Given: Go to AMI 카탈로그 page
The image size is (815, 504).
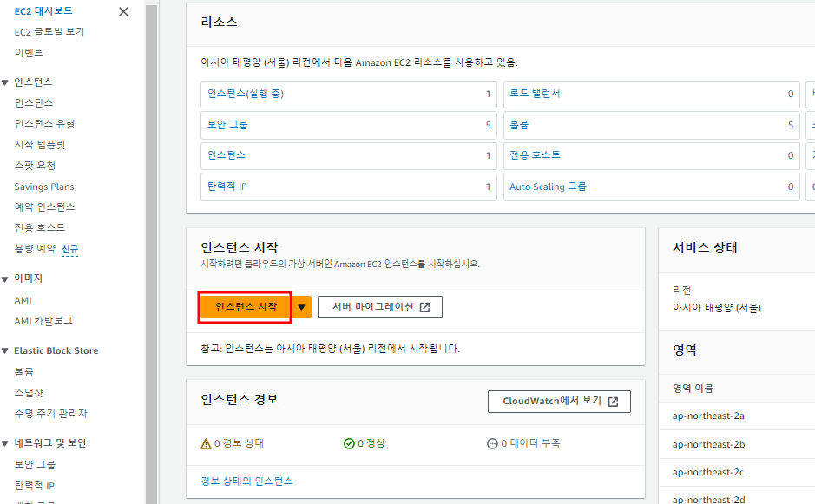Looking at the screenshot, I should coord(43,321).
